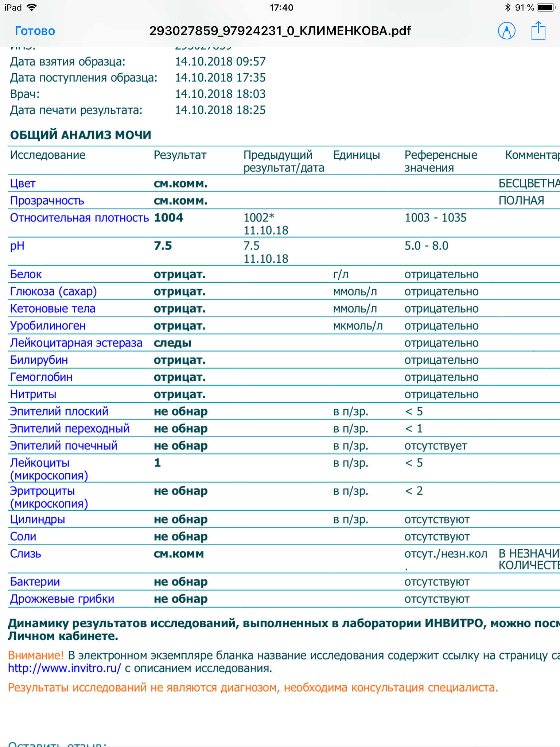This screenshot has width=560, height=747.
Task: Select the Глюкоза (сахар) link
Action: pos(53,291)
